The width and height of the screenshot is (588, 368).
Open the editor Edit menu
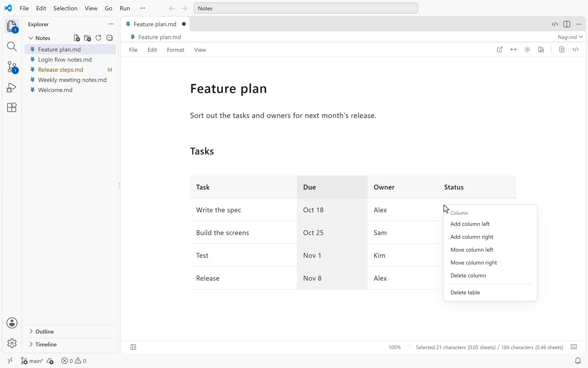tap(152, 50)
